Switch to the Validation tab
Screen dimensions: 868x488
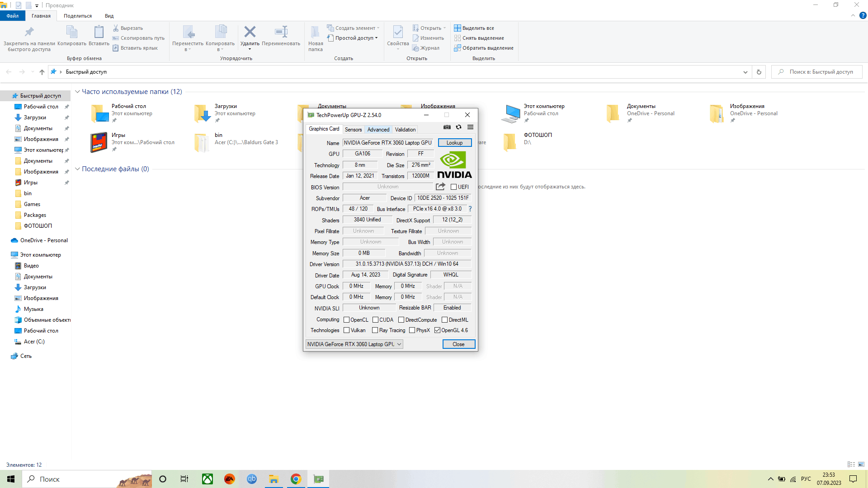point(405,129)
